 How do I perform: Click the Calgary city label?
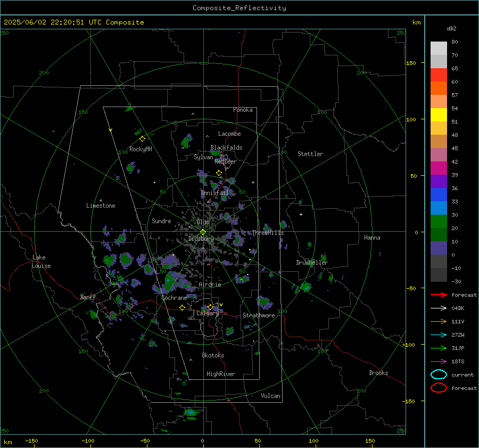[x=208, y=313]
